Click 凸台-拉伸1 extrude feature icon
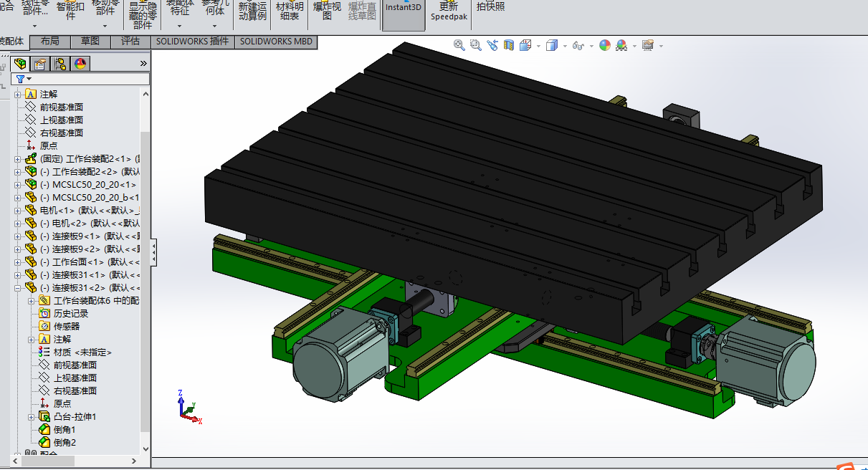This screenshot has width=868, height=470. coord(44,416)
